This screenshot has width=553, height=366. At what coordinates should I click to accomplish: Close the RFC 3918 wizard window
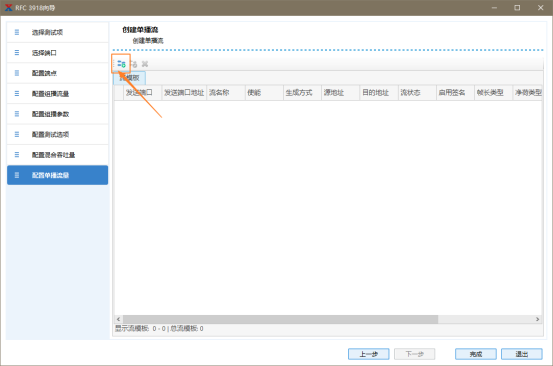(x=540, y=8)
